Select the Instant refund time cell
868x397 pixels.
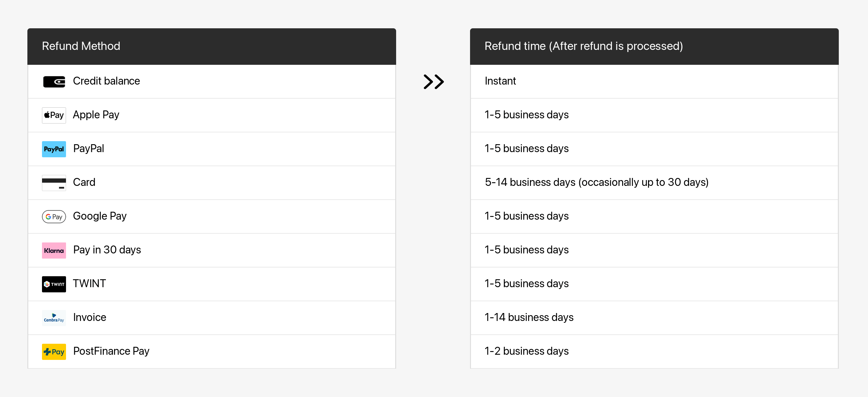click(654, 81)
